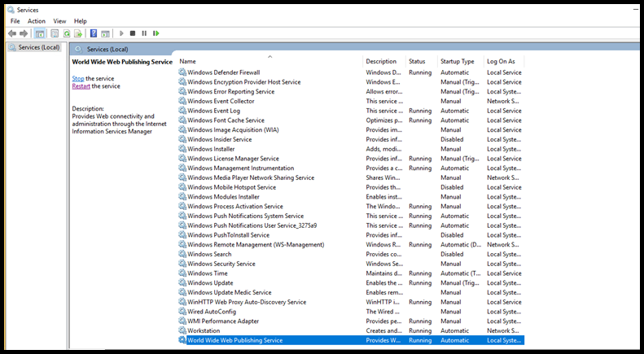644x354 pixels.
Task: Select Windows PushToInstall Service row
Action: (x=351, y=235)
